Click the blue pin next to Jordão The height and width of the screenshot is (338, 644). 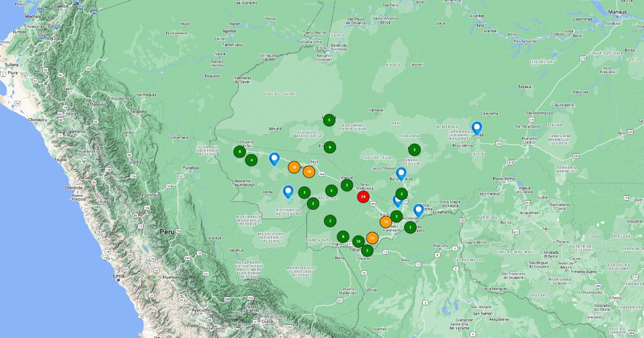click(288, 192)
